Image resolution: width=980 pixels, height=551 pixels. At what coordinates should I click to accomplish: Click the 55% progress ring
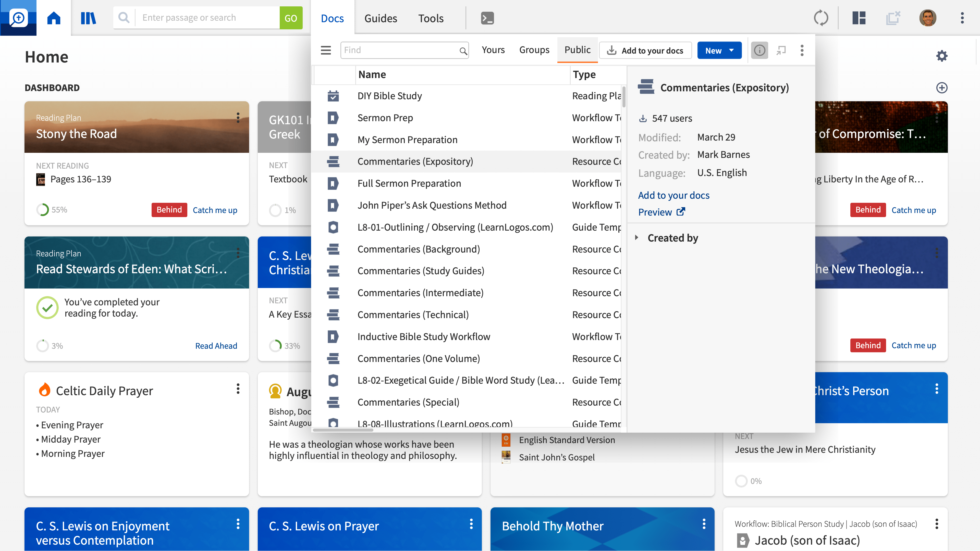[43, 209]
